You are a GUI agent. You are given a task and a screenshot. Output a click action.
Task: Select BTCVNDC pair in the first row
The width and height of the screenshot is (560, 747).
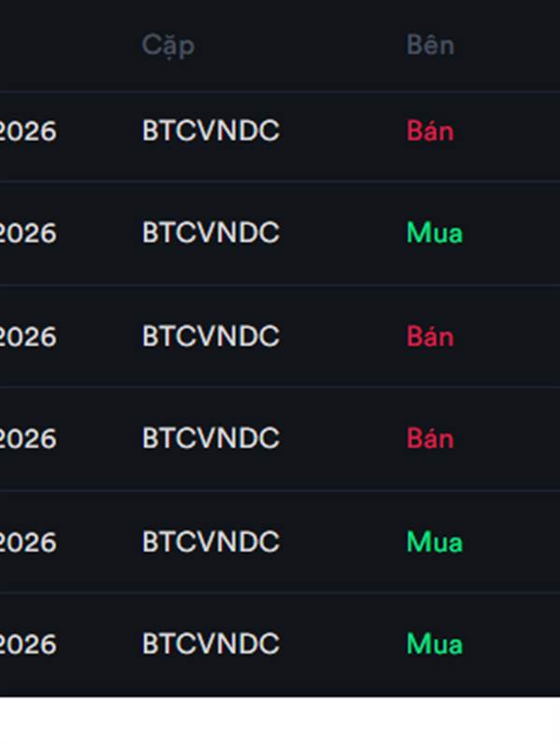click(211, 131)
